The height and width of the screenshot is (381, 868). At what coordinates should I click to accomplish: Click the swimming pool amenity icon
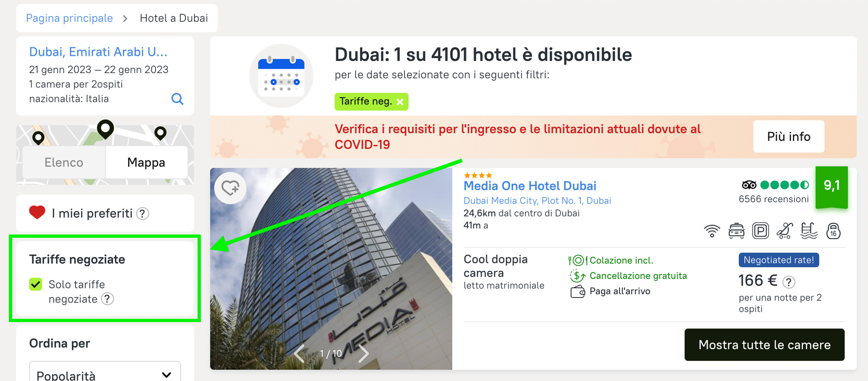point(809,231)
